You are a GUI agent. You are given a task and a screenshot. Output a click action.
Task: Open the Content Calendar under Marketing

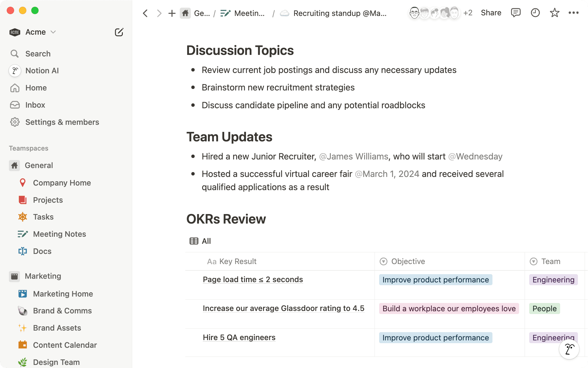point(65,345)
